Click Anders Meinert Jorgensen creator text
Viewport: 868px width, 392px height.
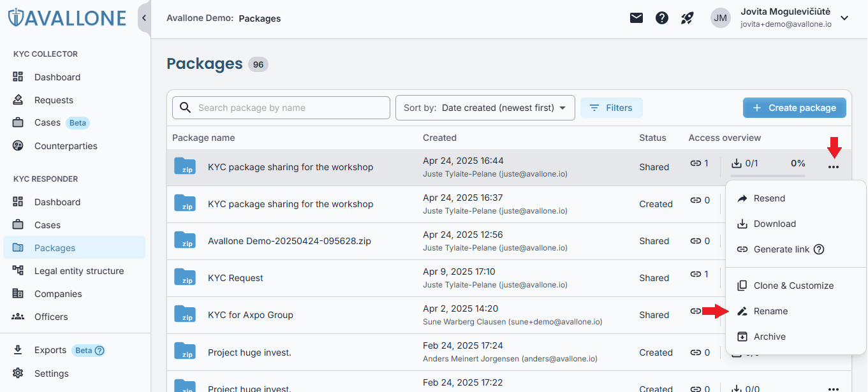[x=510, y=359]
